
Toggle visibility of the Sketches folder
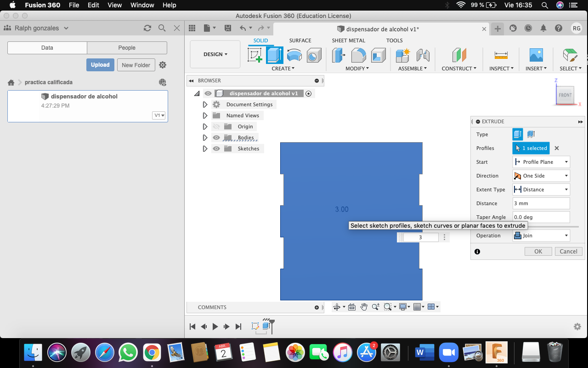tap(216, 149)
